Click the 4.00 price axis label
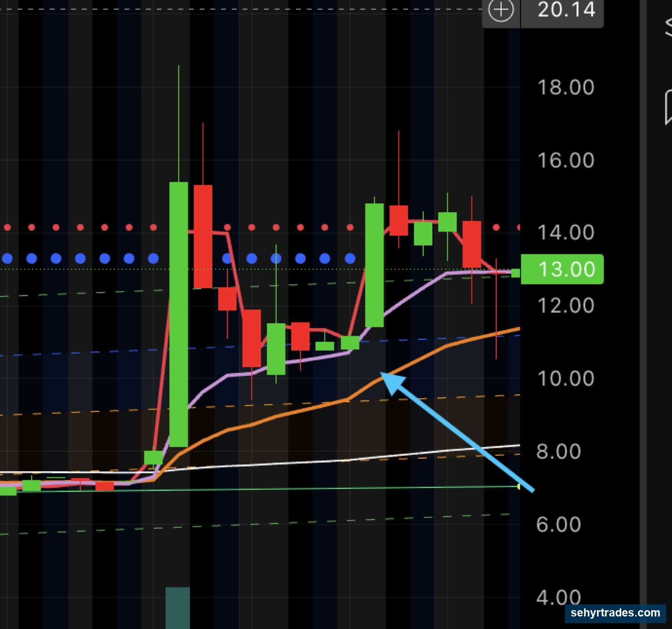672x629 pixels. pos(559,597)
